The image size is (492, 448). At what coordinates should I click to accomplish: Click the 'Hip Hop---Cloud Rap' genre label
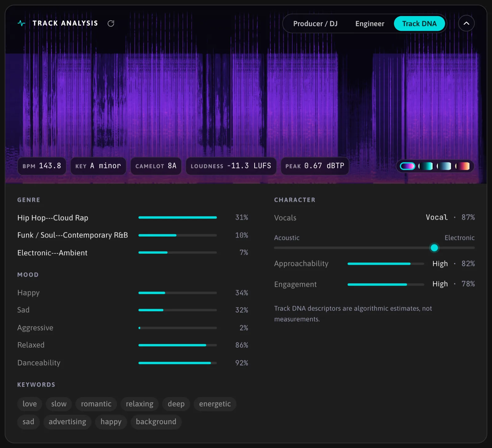[53, 218]
